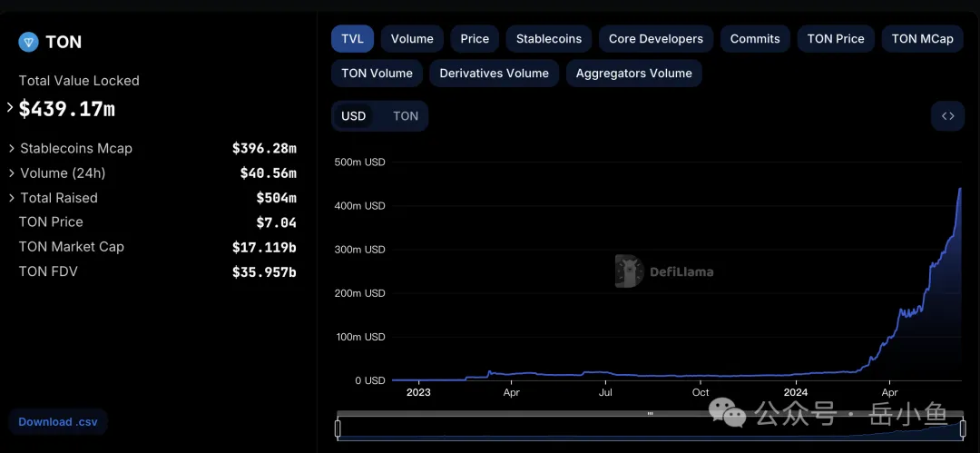Click the TON logo icon
The image size is (980, 453).
click(x=28, y=42)
